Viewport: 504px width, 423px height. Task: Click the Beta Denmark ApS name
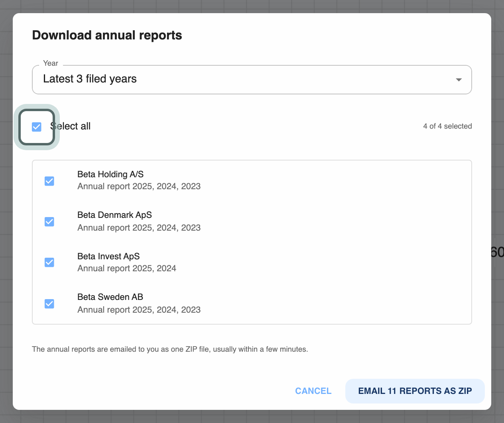115,215
